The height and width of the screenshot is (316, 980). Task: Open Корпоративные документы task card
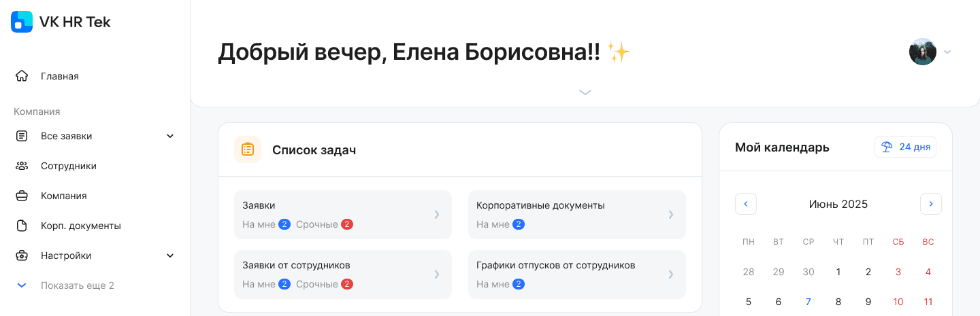point(577,215)
